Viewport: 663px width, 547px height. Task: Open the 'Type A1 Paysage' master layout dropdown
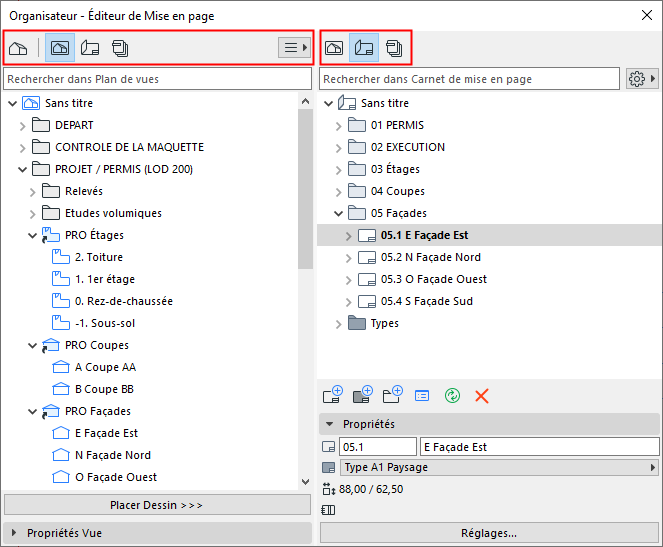499,467
